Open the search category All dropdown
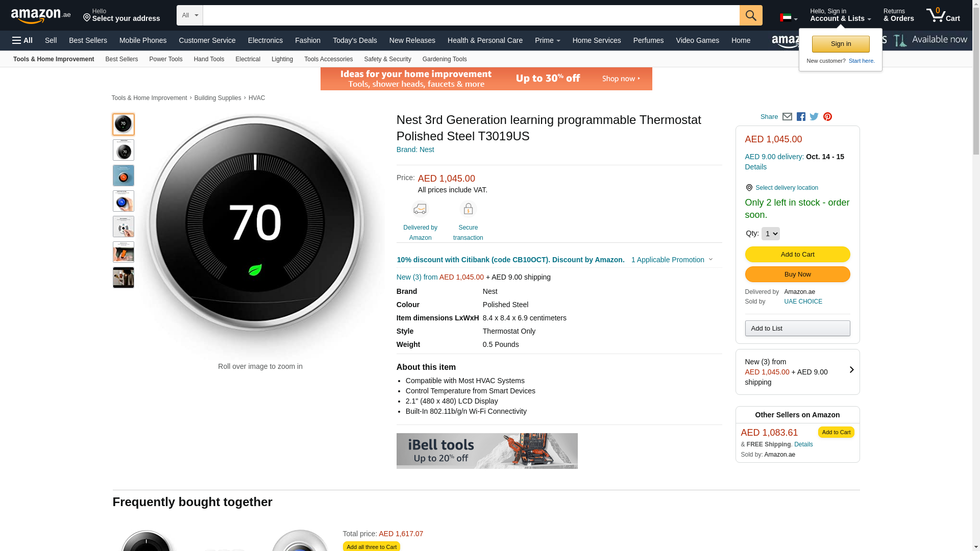 pyautogui.click(x=190, y=15)
